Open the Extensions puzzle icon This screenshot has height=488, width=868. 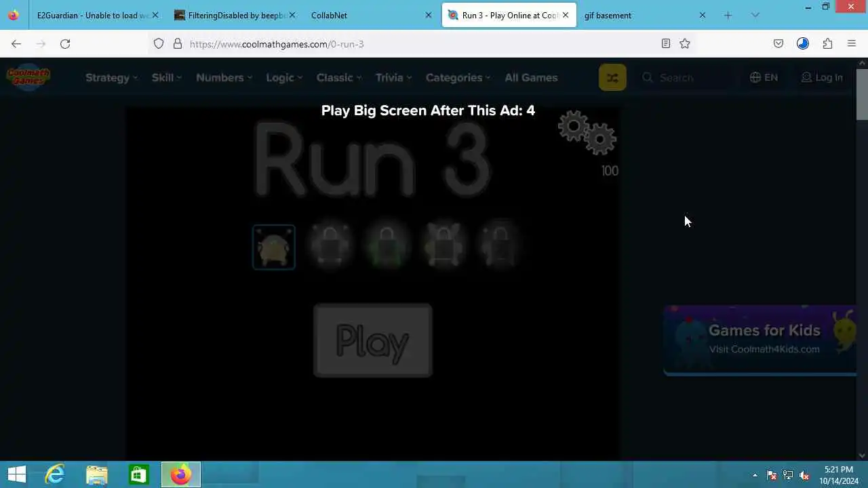pyautogui.click(x=827, y=43)
